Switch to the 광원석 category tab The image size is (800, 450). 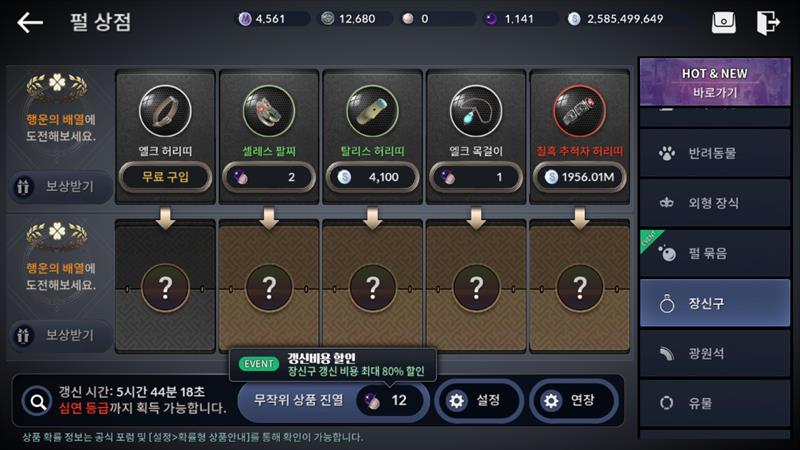[x=715, y=353]
